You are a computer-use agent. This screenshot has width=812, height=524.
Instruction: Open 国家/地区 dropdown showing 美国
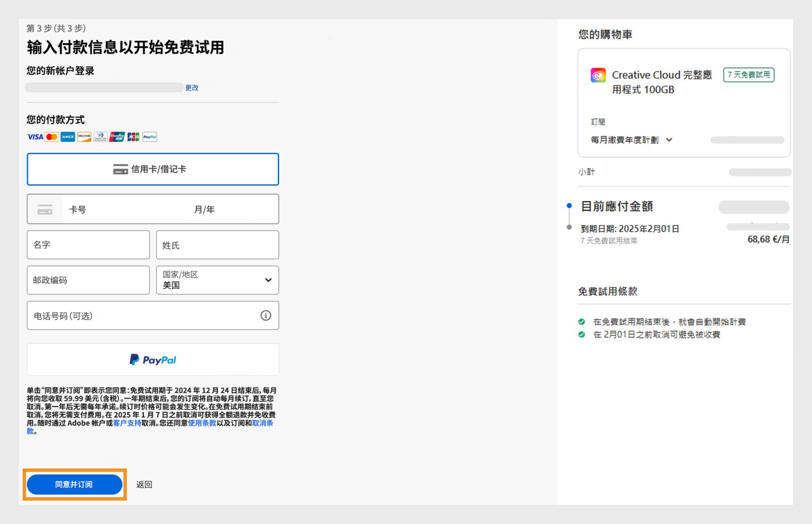coord(217,280)
